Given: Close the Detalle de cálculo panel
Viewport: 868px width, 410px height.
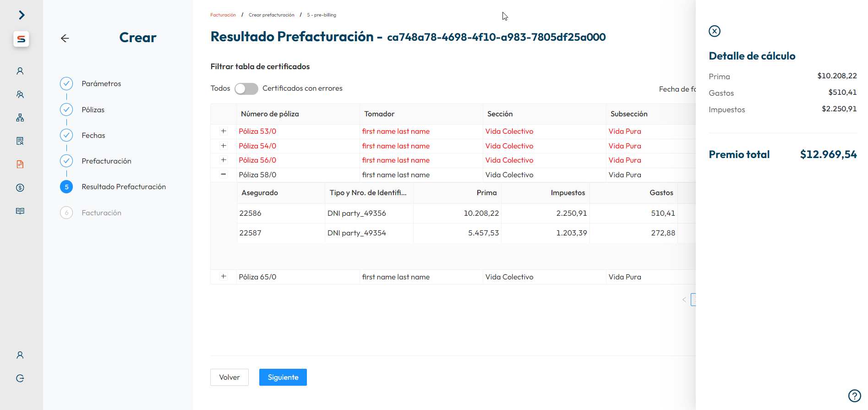Looking at the screenshot, I should (715, 31).
